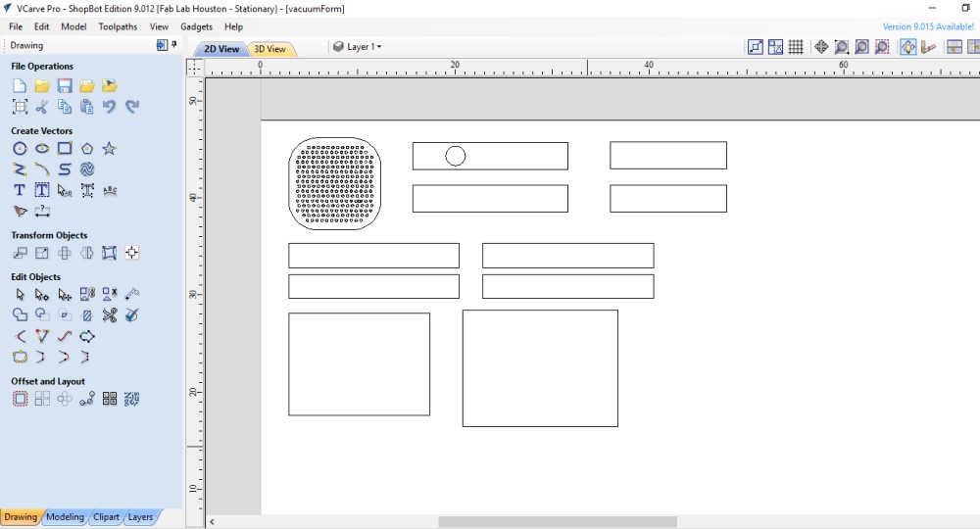Select the Measure tool in Edit Objects

click(x=132, y=294)
